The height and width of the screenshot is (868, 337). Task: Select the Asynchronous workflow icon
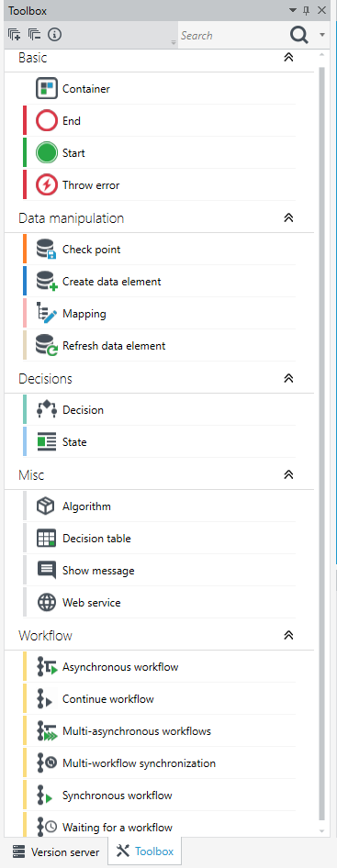(47, 667)
